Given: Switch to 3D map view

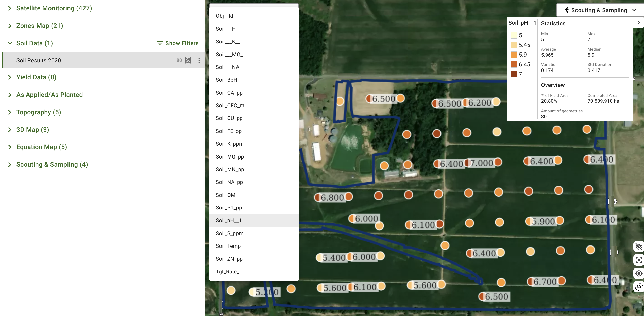Looking at the screenshot, I should click(x=639, y=287).
